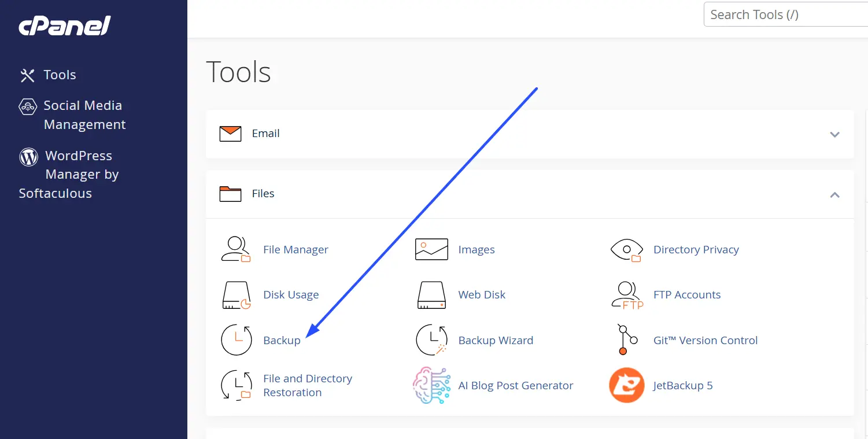The image size is (868, 439).
Task: Click the Git Version Control icon
Action: pos(627,340)
